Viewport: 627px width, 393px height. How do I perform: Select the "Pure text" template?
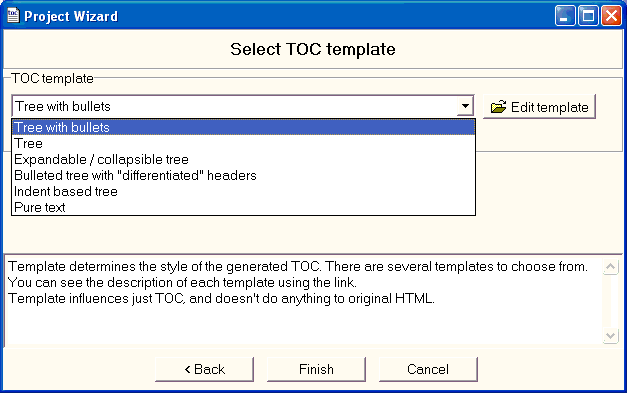click(x=244, y=207)
